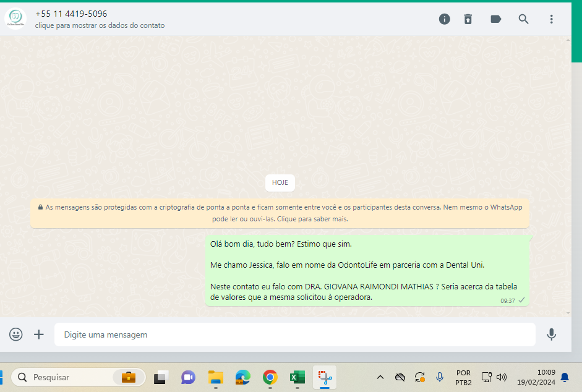Start voice recording with microphone icon
Screen dimensions: 582x392
tap(551, 334)
